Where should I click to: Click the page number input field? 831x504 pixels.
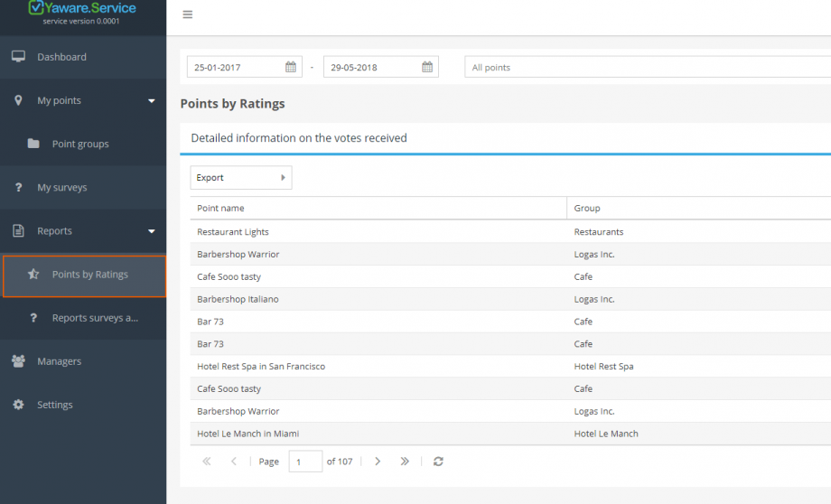pos(305,462)
